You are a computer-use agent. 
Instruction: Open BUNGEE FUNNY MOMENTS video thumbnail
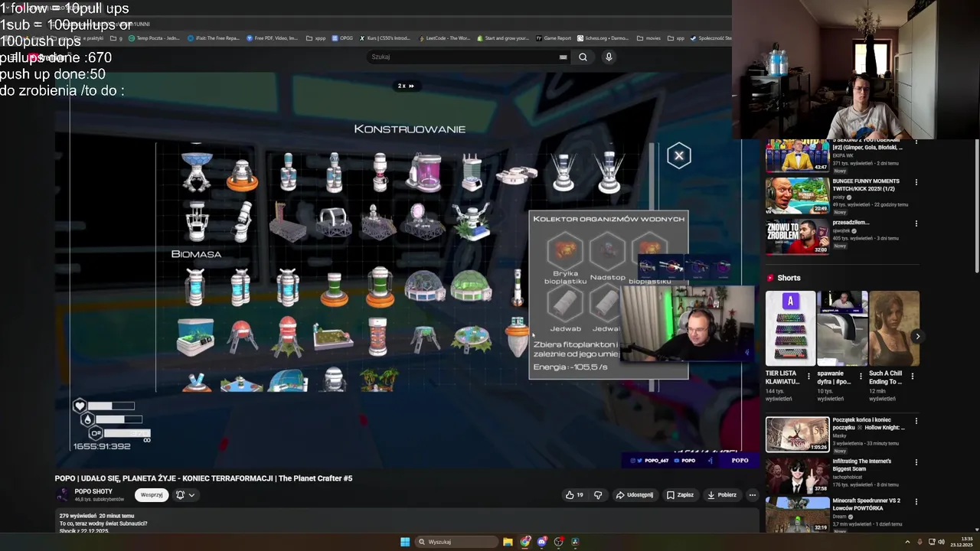click(x=797, y=197)
